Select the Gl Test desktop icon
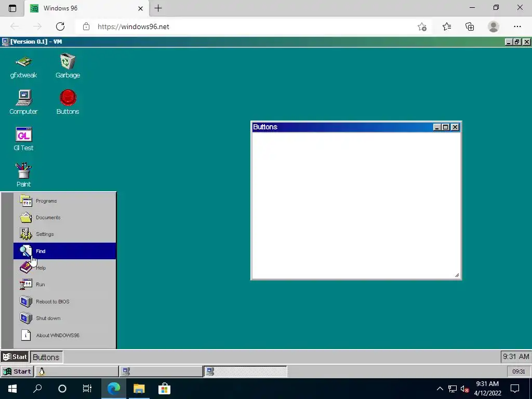532x399 pixels. pyautogui.click(x=23, y=139)
